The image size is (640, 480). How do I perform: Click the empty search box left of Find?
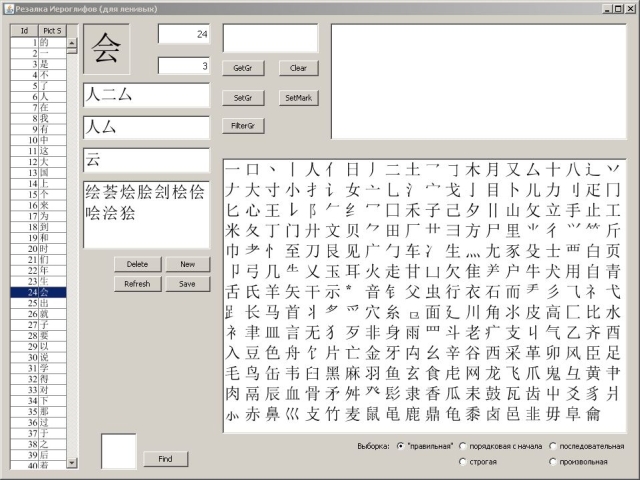coord(118,451)
